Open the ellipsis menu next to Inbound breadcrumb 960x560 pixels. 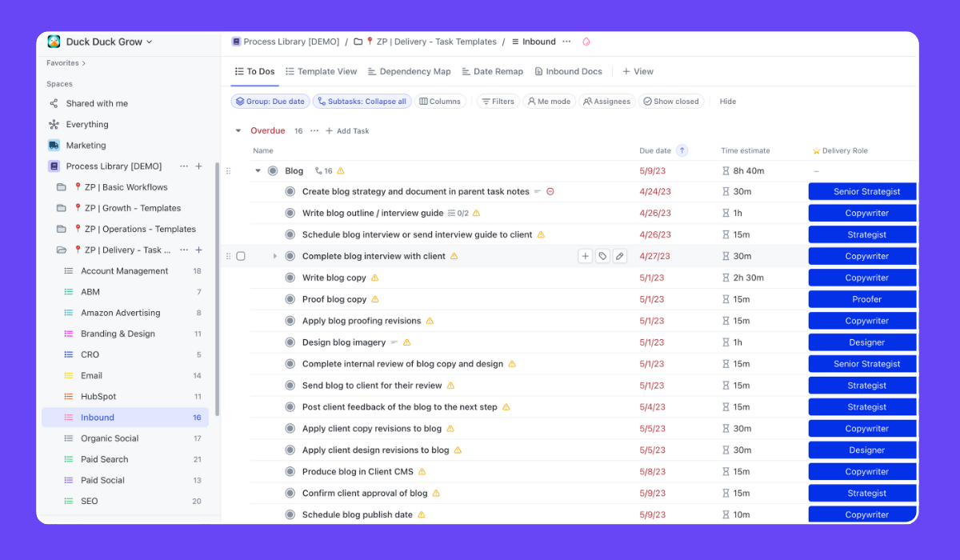click(x=566, y=42)
